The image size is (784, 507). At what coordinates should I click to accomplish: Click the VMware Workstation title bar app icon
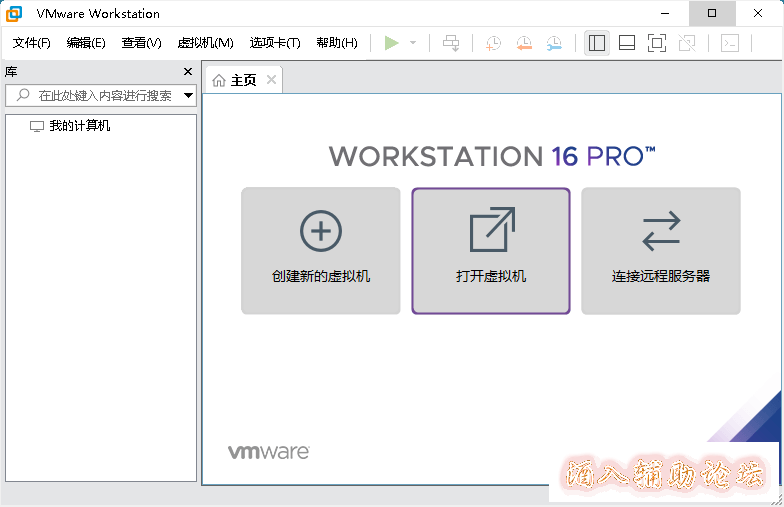tap(14, 14)
